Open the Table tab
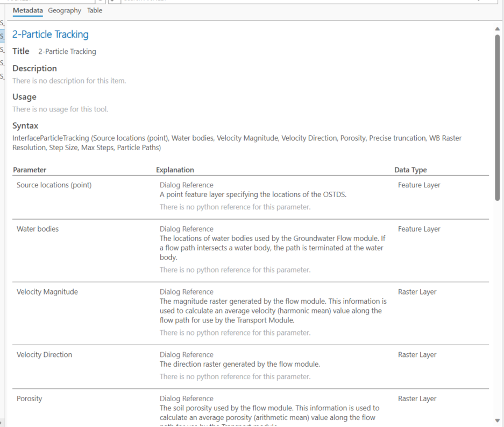The width and height of the screenshot is (504, 427). (x=95, y=10)
